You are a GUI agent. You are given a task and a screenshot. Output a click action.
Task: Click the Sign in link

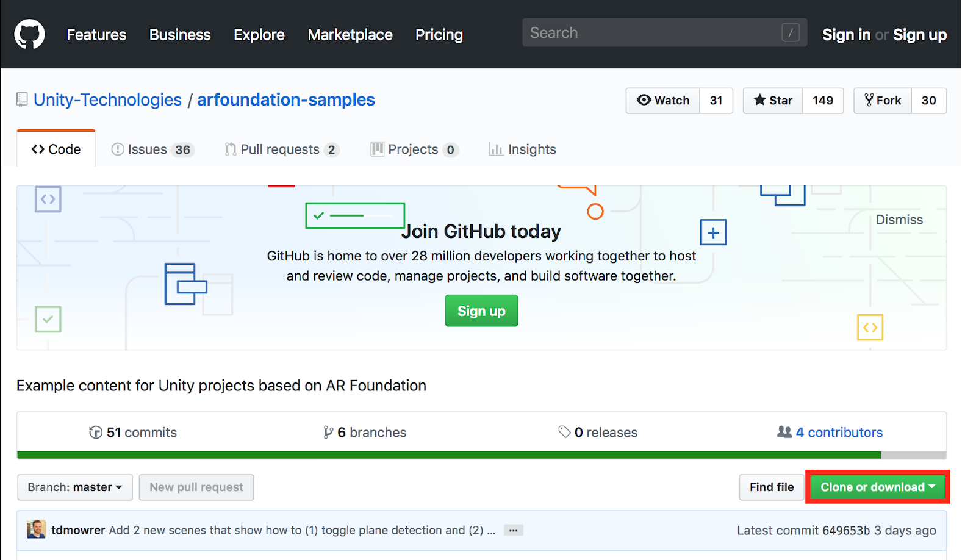(846, 35)
